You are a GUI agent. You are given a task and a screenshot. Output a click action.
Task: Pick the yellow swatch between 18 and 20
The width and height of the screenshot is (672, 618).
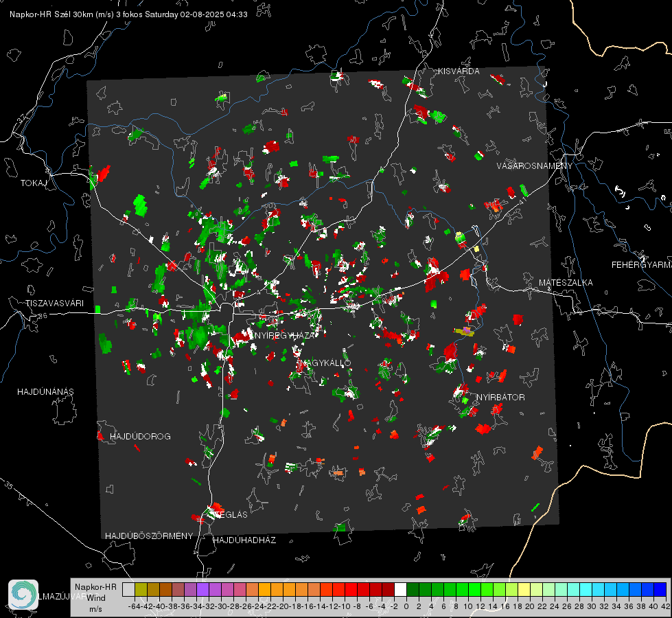524,589
